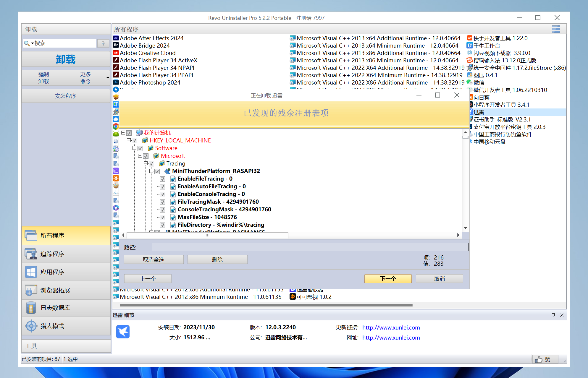Click the 迅雷 bird logo in details panel
Screen dimensions: 588x378
(x=123, y=332)
